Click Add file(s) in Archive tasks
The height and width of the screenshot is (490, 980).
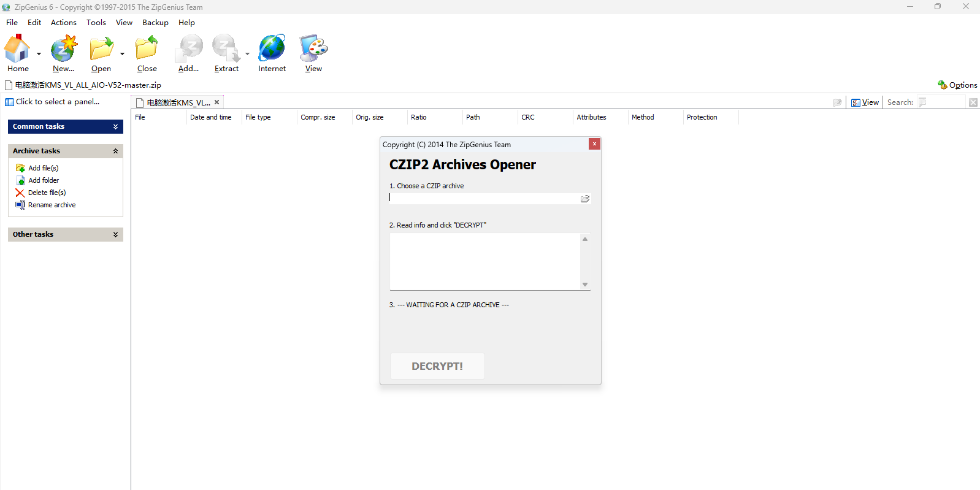pos(43,168)
